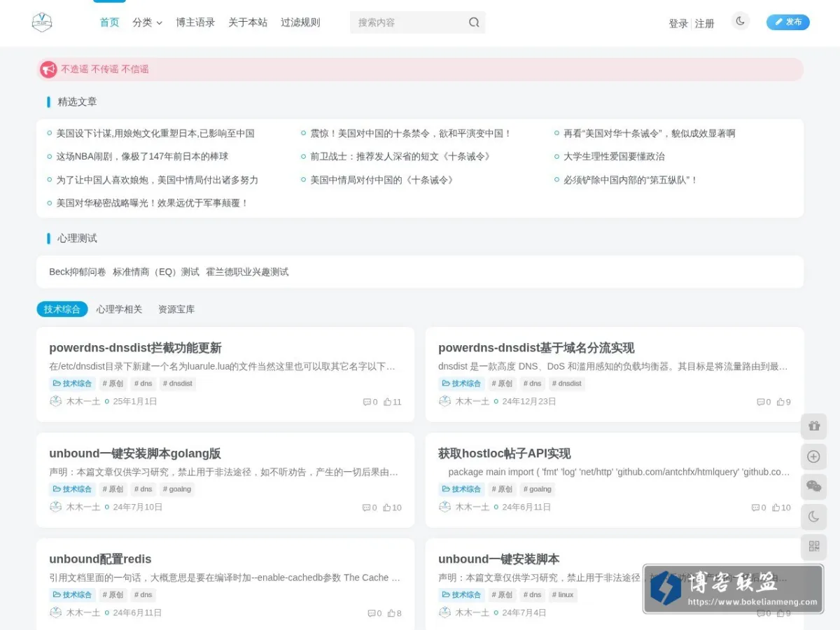The height and width of the screenshot is (630, 840).
Task: Click like icon on unbound一键安装脚本golang版 card
Action: click(x=386, y=507)
